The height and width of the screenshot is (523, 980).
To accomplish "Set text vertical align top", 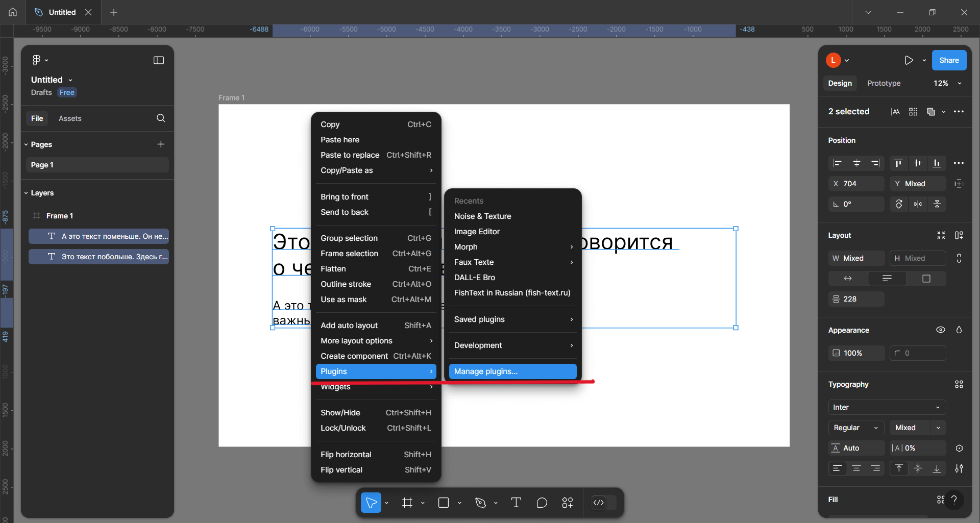I will [899, 468].
